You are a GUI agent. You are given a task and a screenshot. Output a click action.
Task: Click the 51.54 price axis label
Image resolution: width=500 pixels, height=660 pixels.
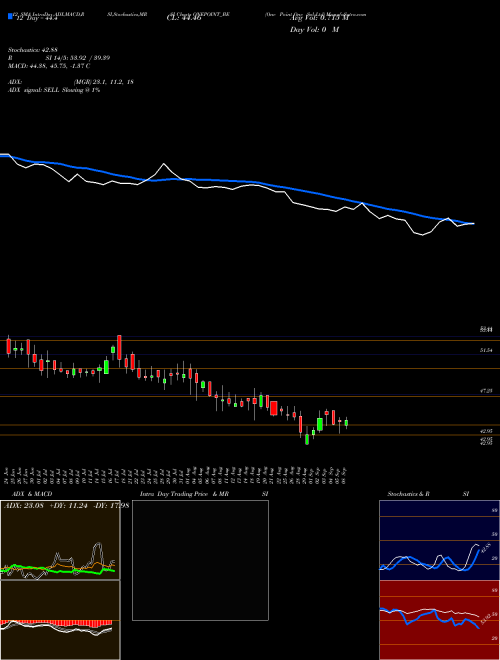point(486,350)
